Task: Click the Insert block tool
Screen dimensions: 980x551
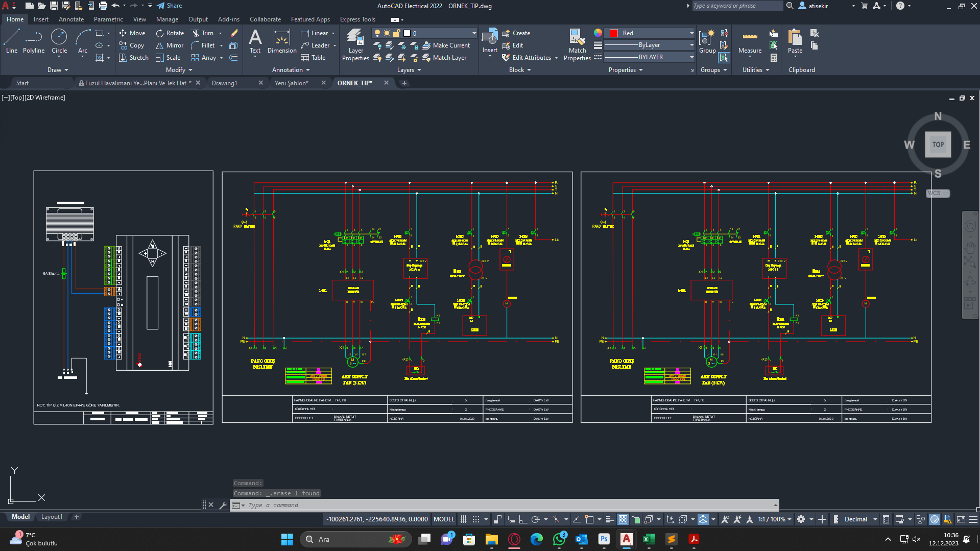Action: pos(489,41)
